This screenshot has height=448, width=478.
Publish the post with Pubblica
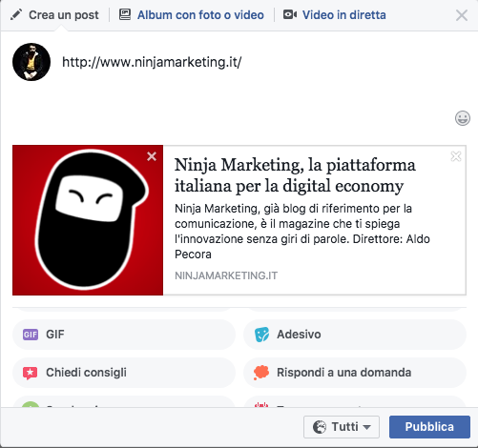click(x=429, y=427)
